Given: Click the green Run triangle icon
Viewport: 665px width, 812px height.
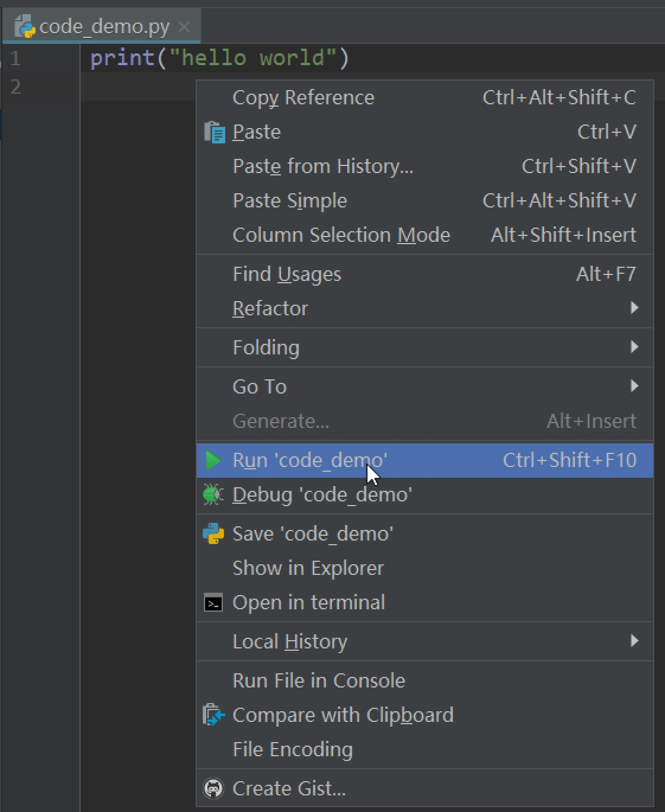Looking at the screenshot, I should point(213,461).
